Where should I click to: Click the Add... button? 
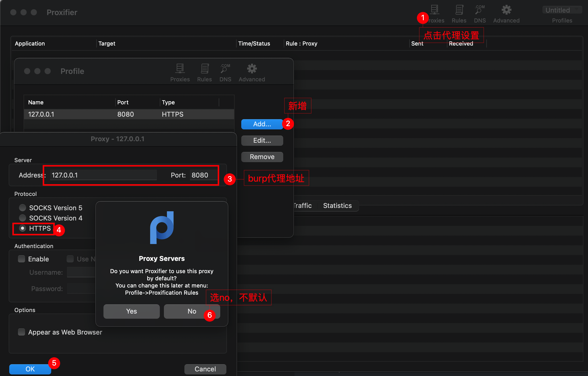pyautogui.click(x=262, y=124)
